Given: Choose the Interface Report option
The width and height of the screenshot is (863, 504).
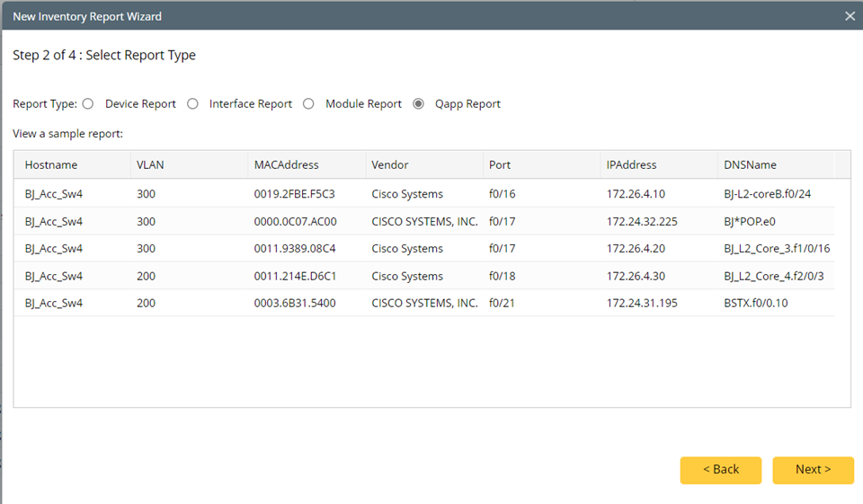Looking at the screenshot, I should pyautogui.click(x=192, y=104).
